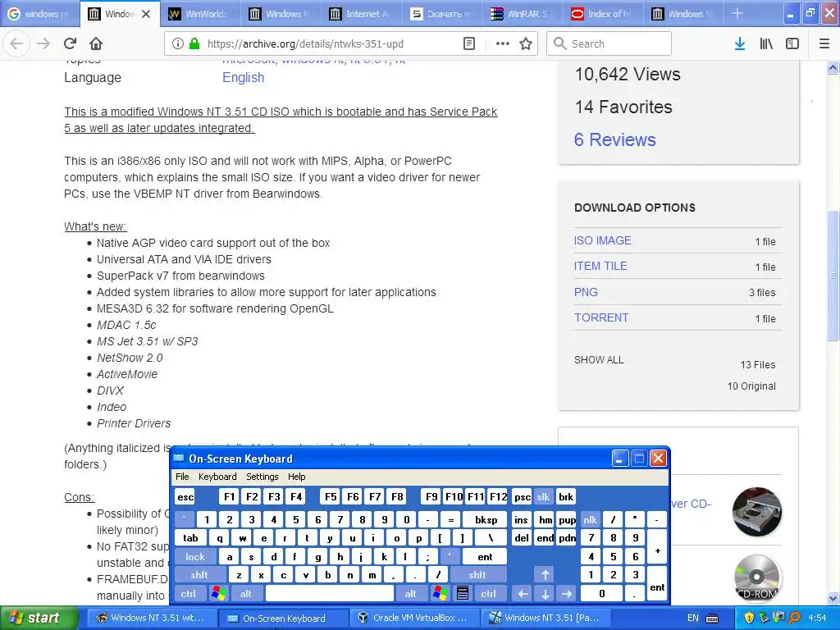840x630 pixels.
Task: Open the Firefox home page icon
Action: 96,44
